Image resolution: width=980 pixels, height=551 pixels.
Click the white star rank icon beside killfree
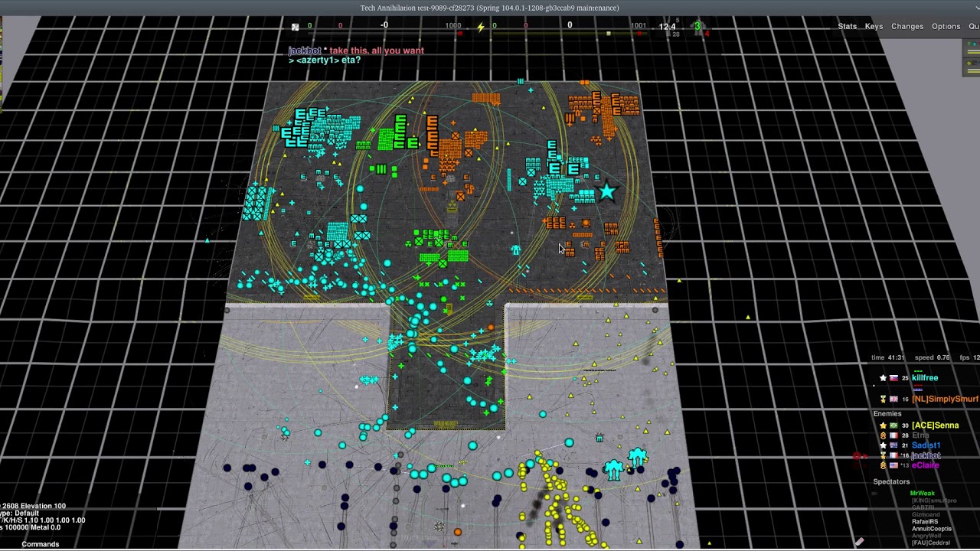coord(883,378)
